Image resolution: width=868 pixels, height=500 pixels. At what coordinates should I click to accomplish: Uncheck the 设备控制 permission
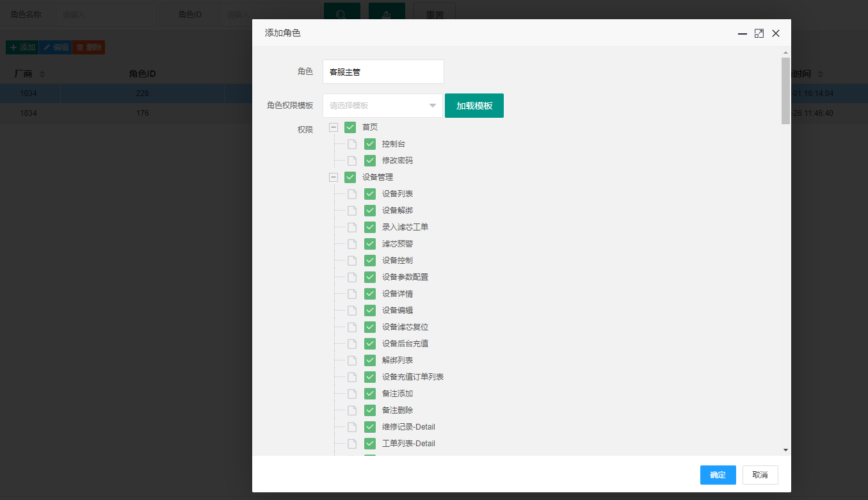370,261
